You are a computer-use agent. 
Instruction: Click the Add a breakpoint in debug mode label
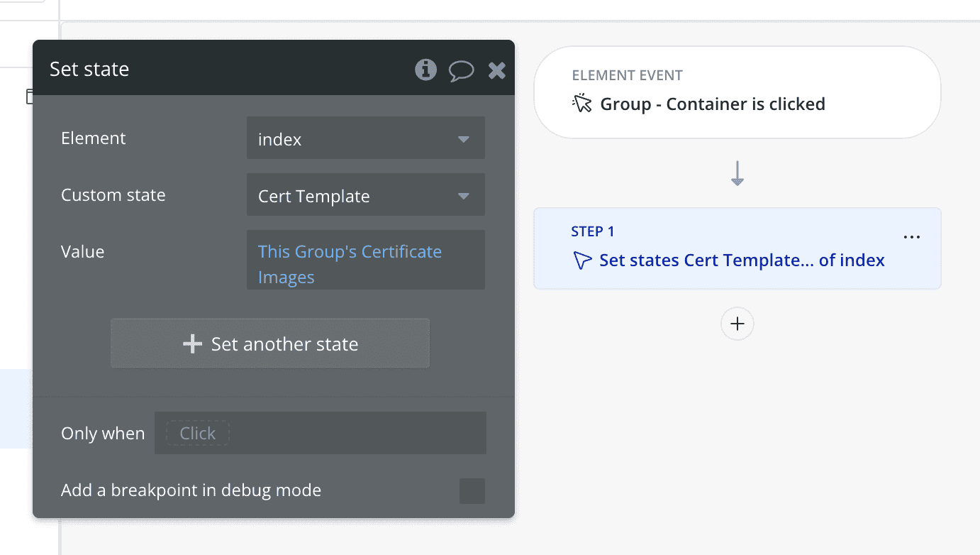[x=191, y=490]
